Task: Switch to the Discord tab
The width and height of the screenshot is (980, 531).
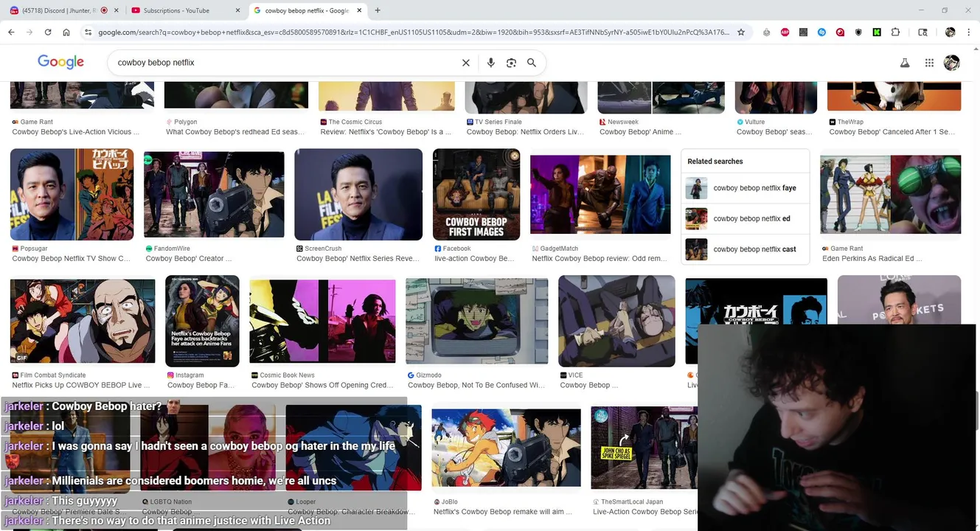Action: click(x=59, y=10)
